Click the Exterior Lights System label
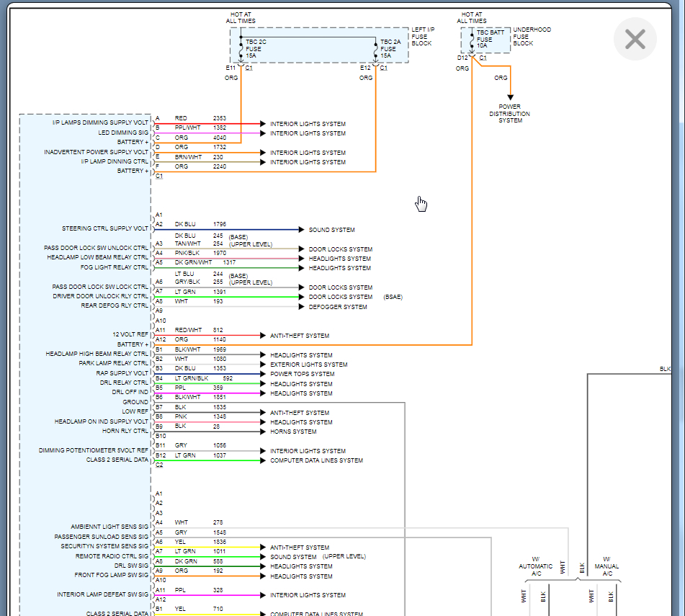Viewport: 685px width, 616px height. (x=308, y=365)
